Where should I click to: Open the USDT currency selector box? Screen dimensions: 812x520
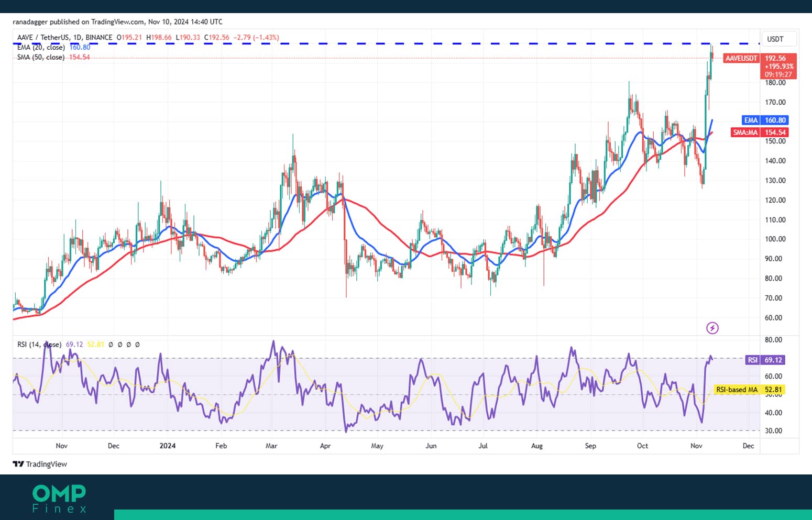[778, 39]
